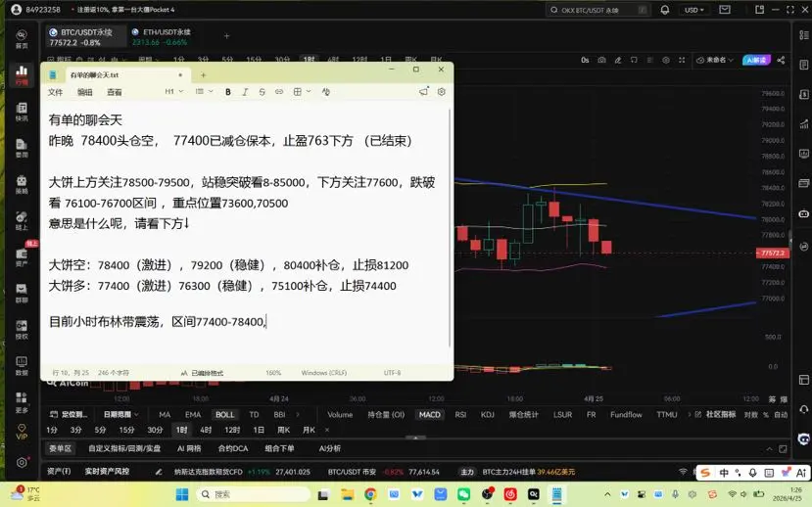Open the 资产 assets sidebar icon

click(x=22, y=257)
